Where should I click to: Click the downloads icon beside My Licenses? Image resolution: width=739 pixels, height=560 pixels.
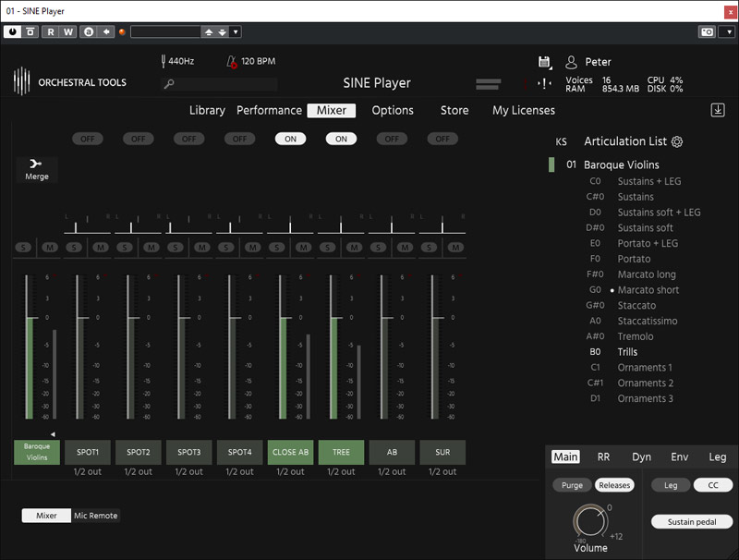click(x=718, y=110)
